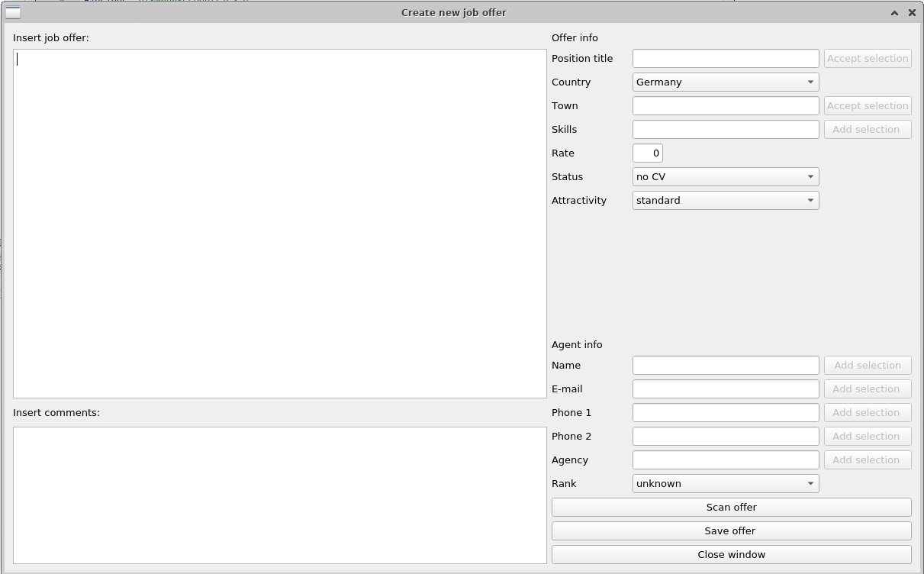
Task: Focus the Agency text field
Action: pos(725,460)
